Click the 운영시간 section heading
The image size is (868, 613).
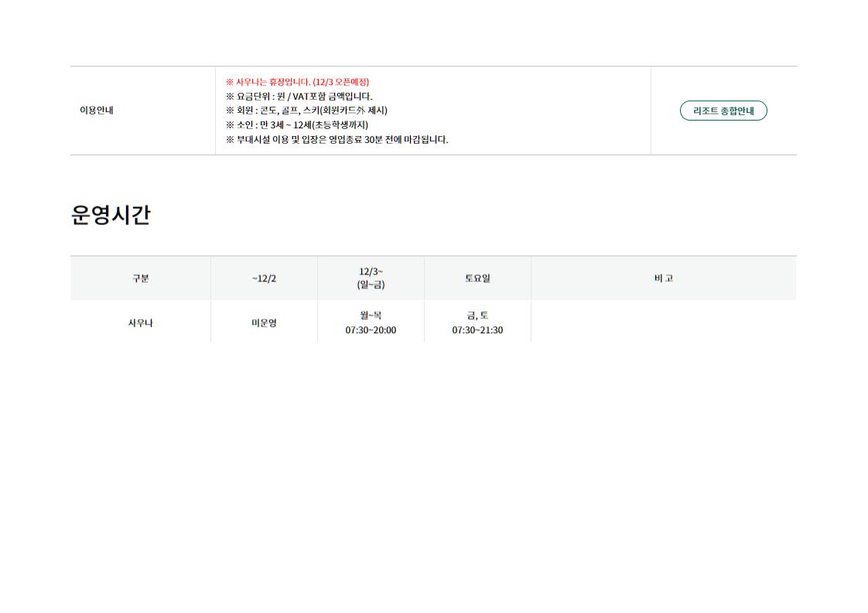[111, 215]
